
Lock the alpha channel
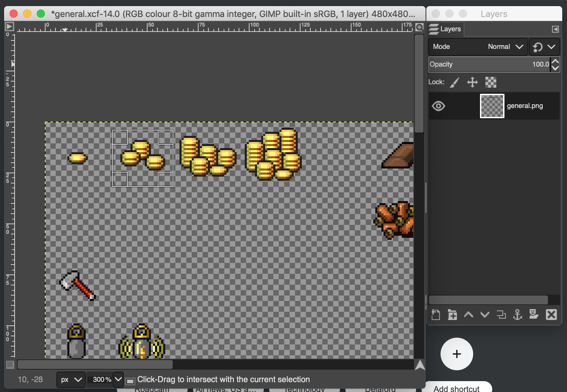click(x=491, y=82)
